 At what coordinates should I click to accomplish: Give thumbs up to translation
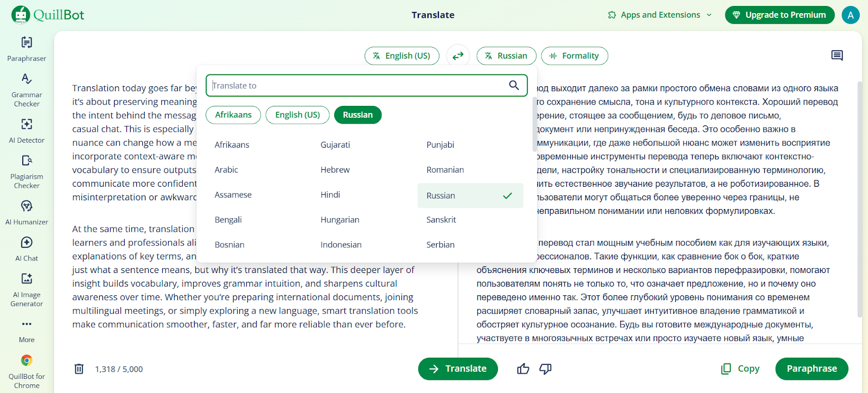click(x=523, y=369)
